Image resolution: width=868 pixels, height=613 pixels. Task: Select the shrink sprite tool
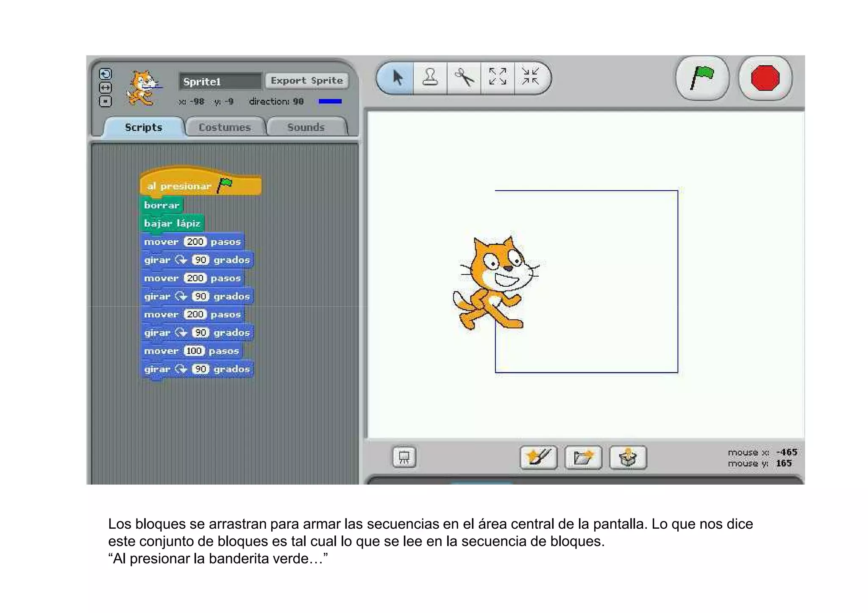tap(530, 77)
